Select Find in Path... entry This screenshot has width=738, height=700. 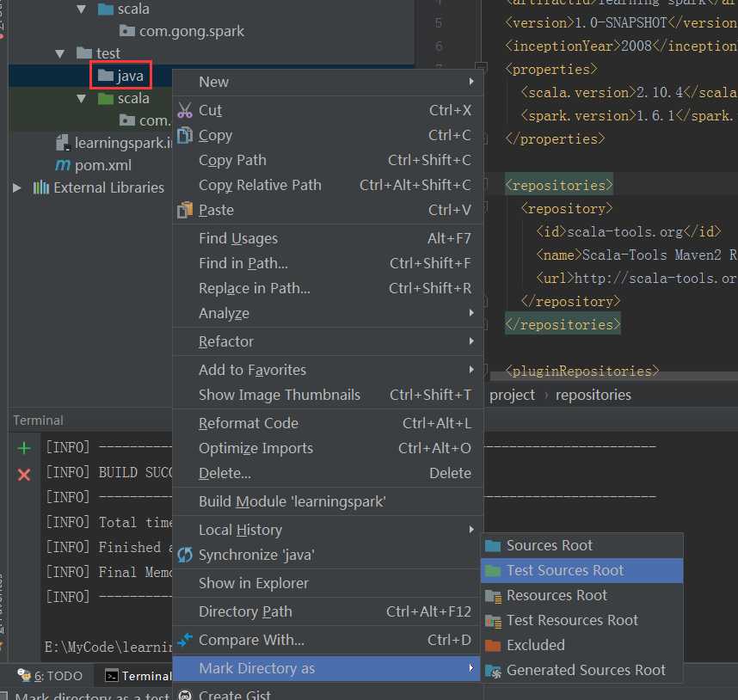(x=328, y=263)
